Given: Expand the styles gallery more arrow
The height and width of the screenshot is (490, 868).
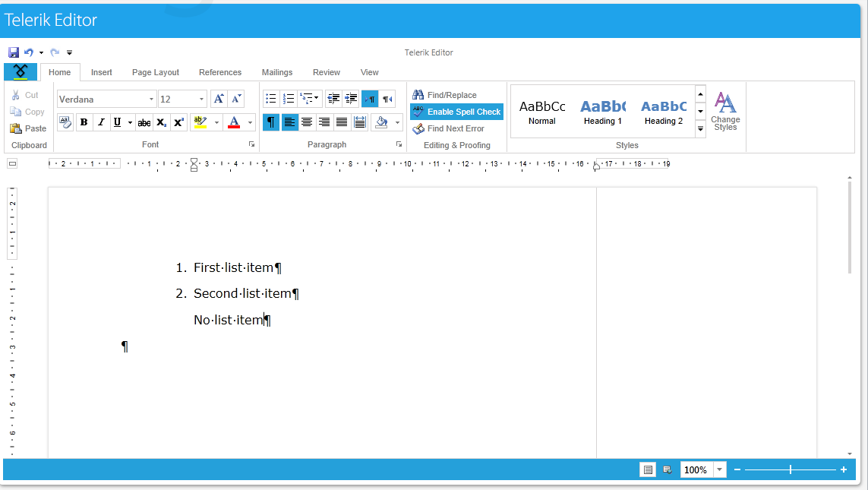Looking at the screenshot, I should [x=700, y=128].
